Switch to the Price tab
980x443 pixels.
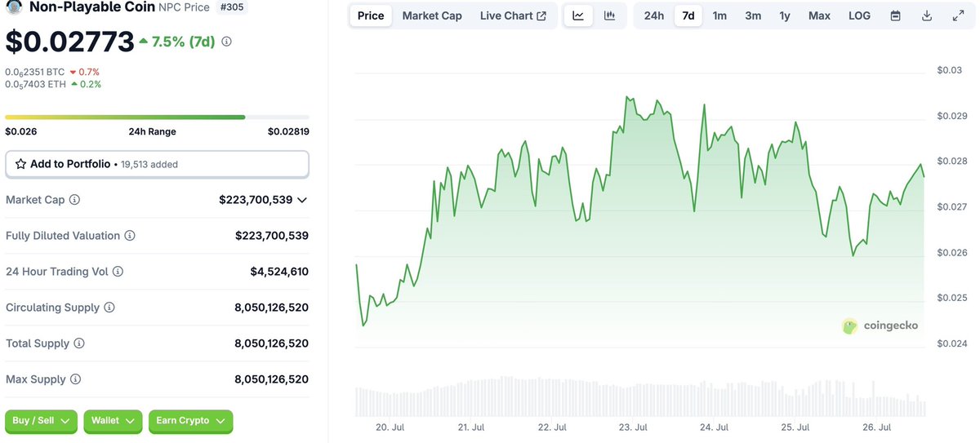[371, 16]
